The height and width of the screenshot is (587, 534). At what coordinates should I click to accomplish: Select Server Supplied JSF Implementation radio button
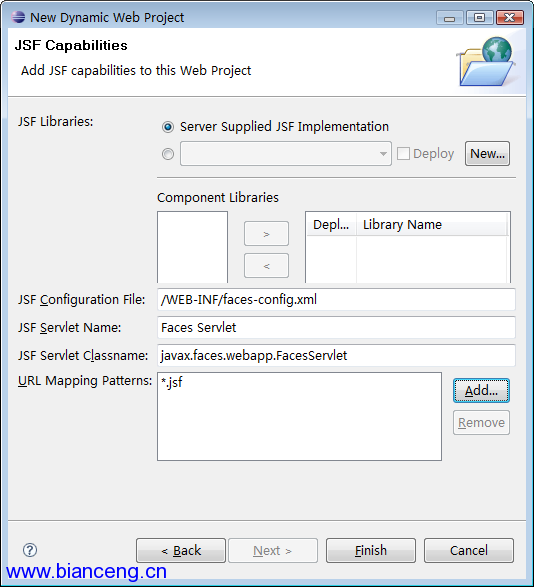tap(168, 127)
